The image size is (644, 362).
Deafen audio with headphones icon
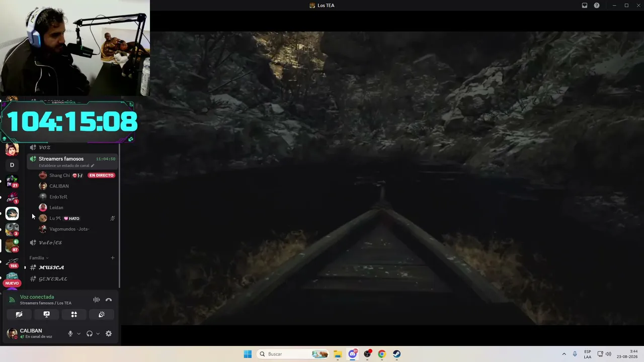coord(90,333)
